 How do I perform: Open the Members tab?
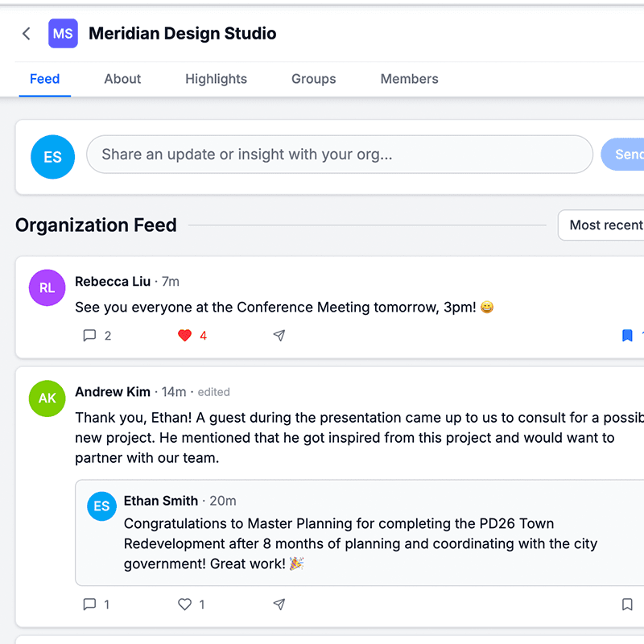409,79
